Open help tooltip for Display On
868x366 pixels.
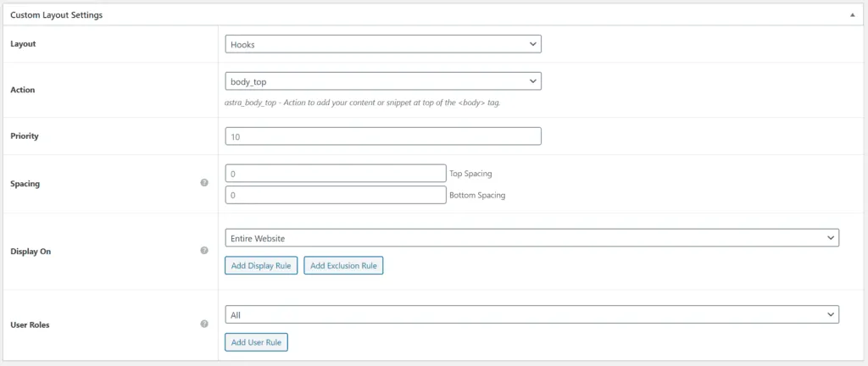point(204,251)
